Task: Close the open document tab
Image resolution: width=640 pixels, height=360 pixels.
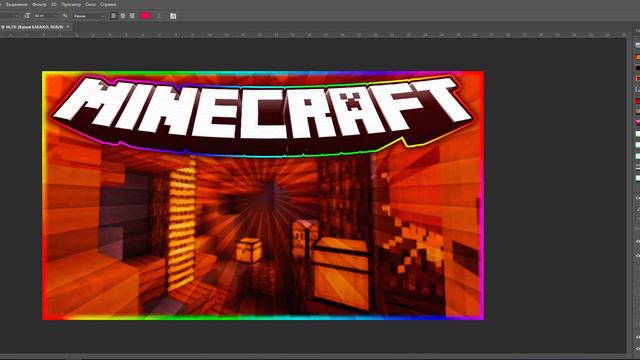Action: tap(68, 27)
